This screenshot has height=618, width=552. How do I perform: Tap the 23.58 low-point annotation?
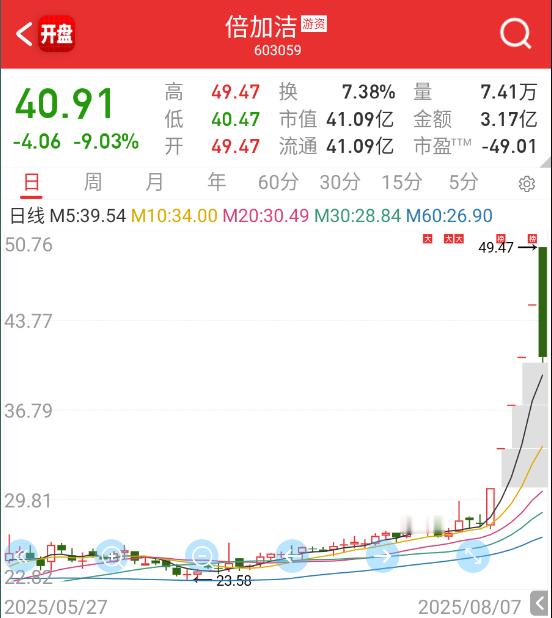point(234,581)
